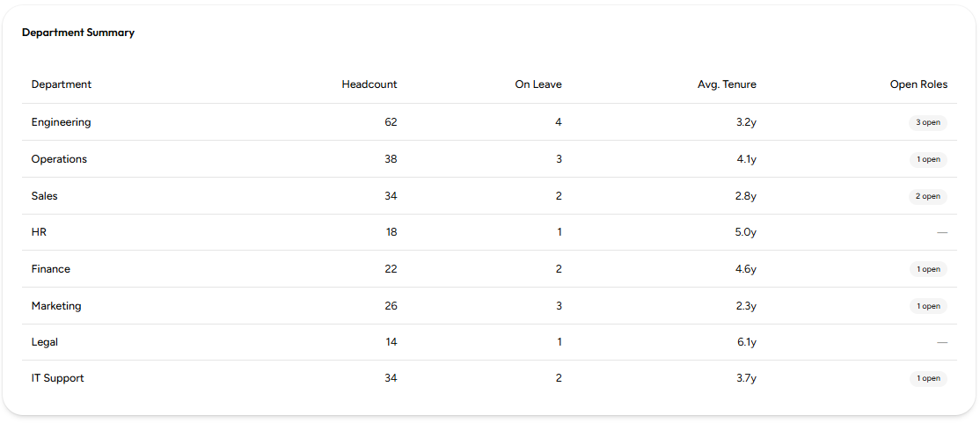Viewport: 980px width, 423px height.
Task: Click the Department Summary title
Action: click(x=78, y=33)
